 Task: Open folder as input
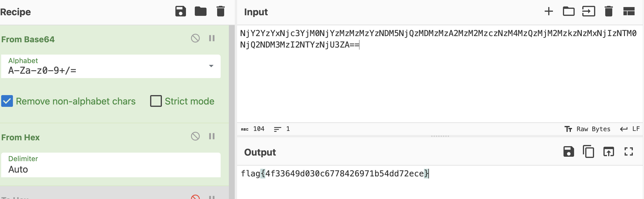coord(568,11)
